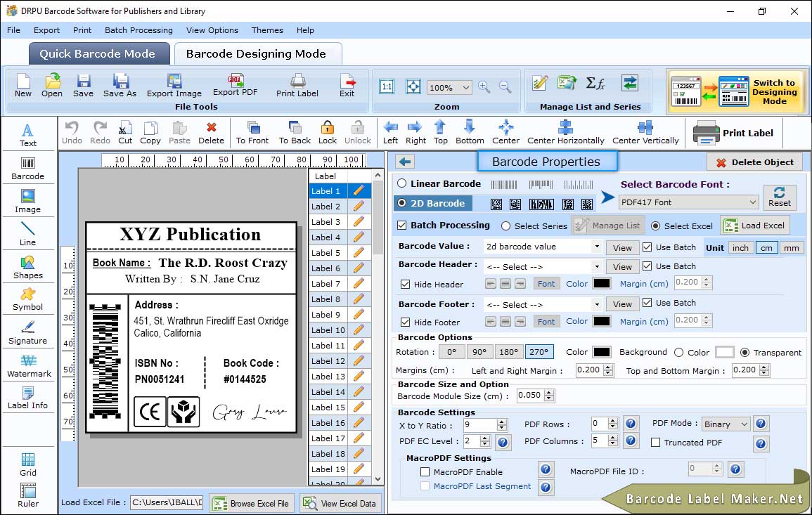Choose the Barcode tool in sidebar
The height and width of the screenshot is (515, 812).
pyautogui.click(x=27, y=169)
